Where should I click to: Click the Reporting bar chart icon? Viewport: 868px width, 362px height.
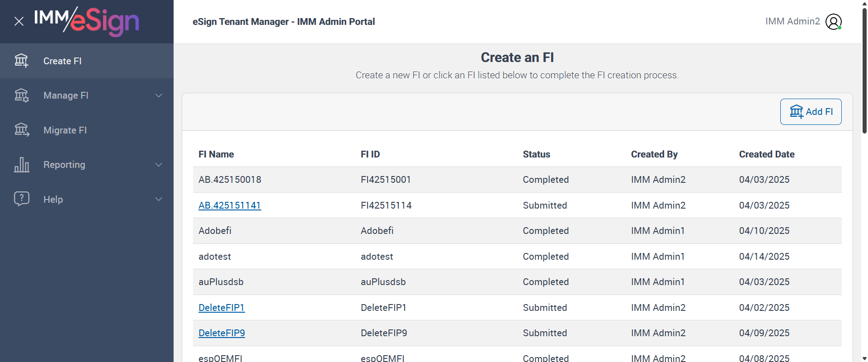pyautogui.click(x=21, y=165)
